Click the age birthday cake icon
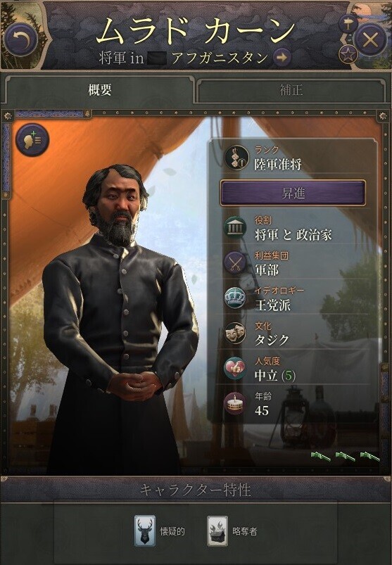 coord(235,403)
